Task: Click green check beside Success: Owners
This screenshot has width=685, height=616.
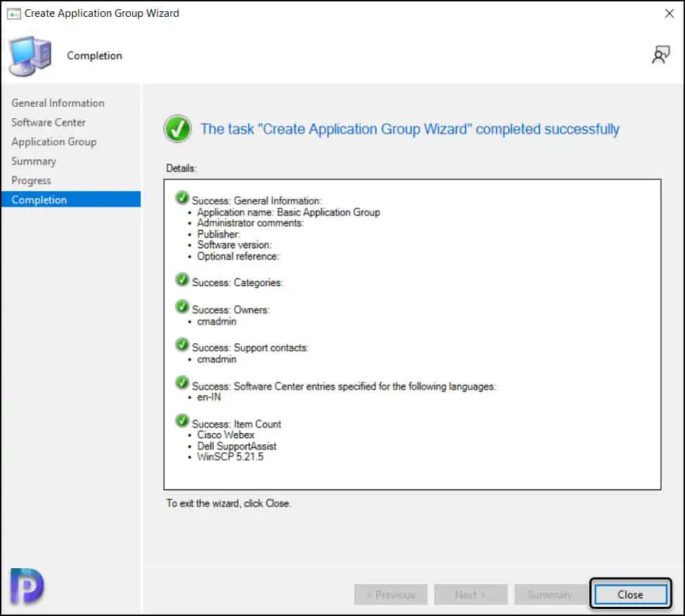Action: [x=181, y=307]
